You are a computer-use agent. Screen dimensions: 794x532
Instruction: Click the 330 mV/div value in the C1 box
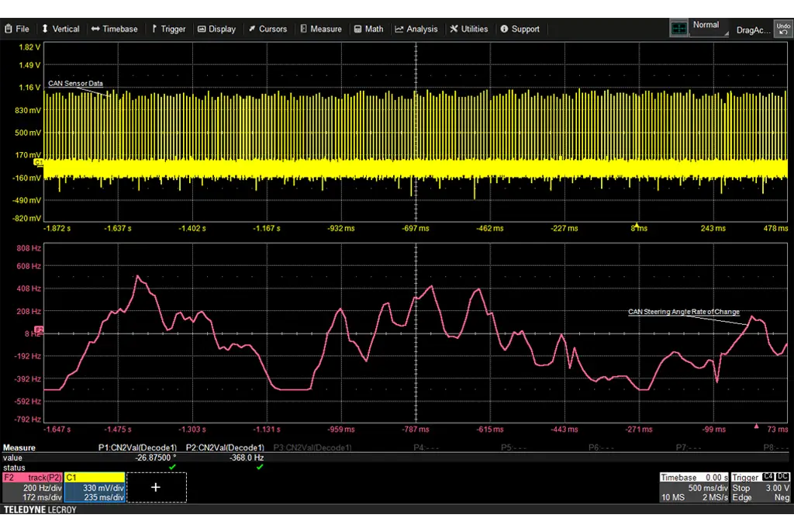click(x=104, y=488)
